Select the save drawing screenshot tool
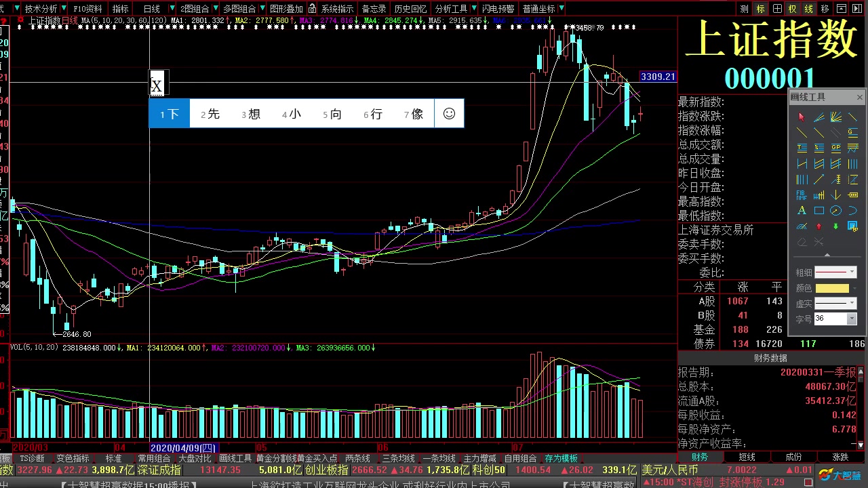The image size is (868, 488). [852, 226]
